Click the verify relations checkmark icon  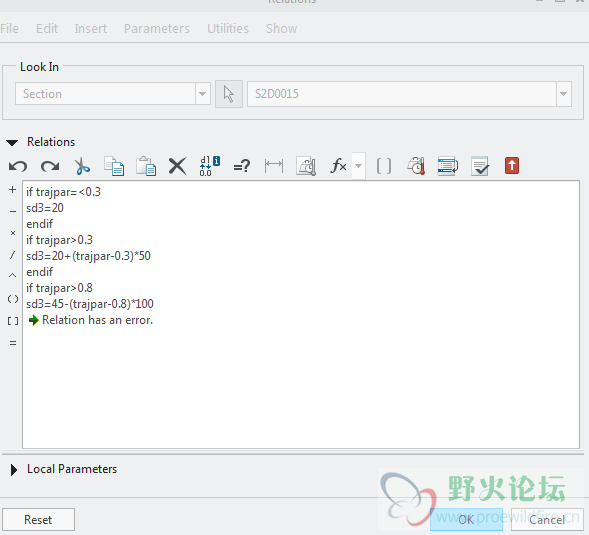480,166
